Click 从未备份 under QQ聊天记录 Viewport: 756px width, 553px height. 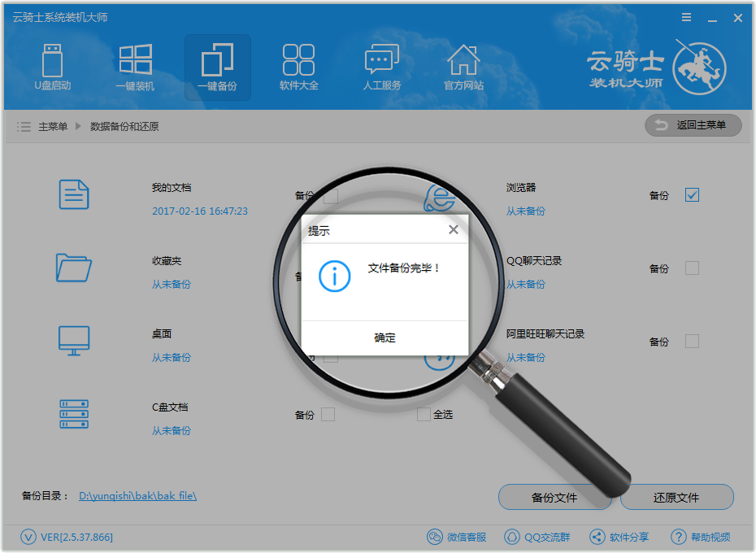(x=525, y=284)
